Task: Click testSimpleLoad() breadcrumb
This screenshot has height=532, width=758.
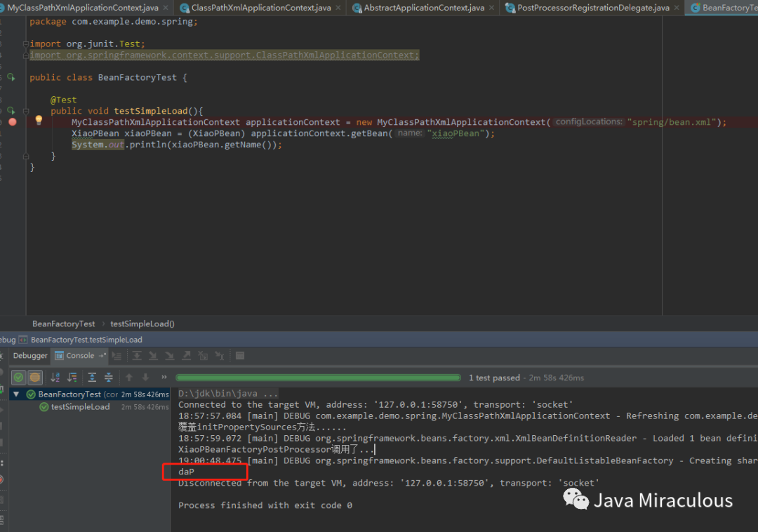Action: click(x=142, y=324)
